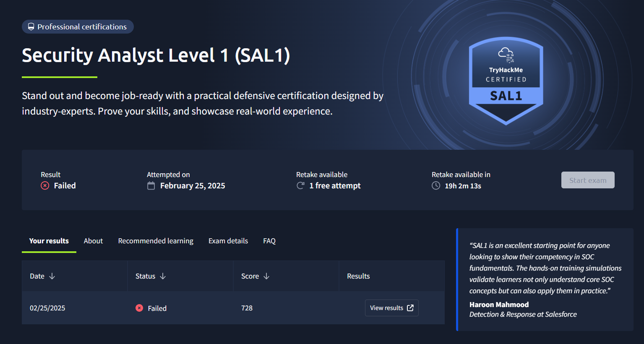This screenshot has height=344, width=644.
Task: Open the Your results tab
Action: click(49, 241)
